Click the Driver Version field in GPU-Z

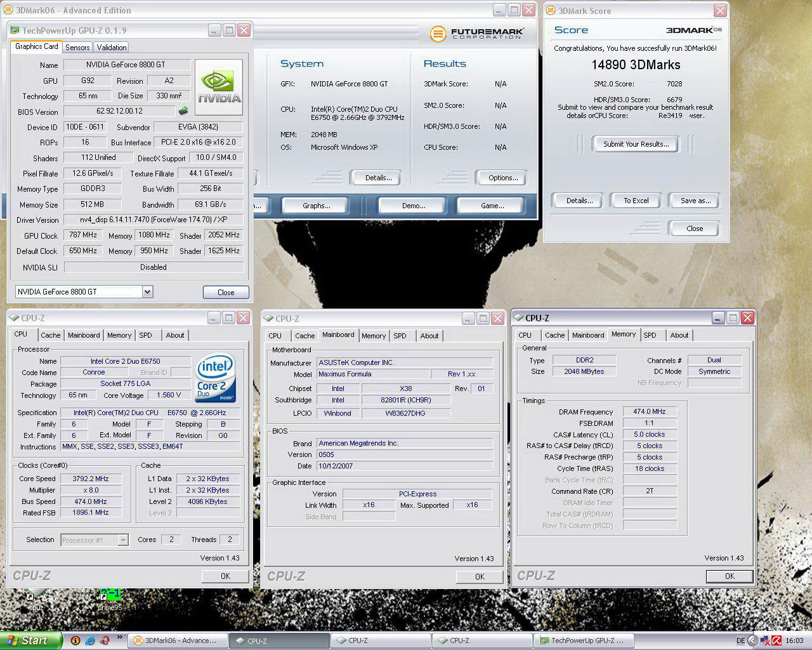(x=154, y=220)
